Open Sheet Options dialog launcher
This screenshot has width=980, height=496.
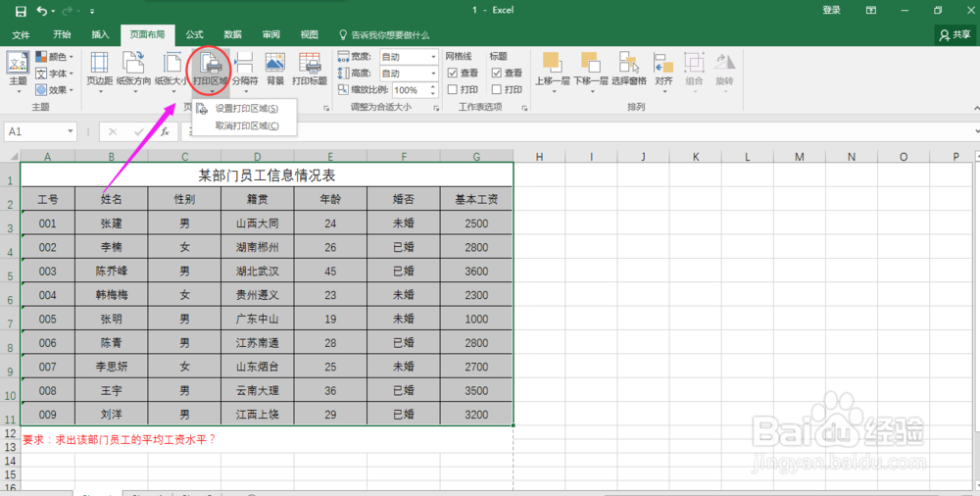click(523, 108)
